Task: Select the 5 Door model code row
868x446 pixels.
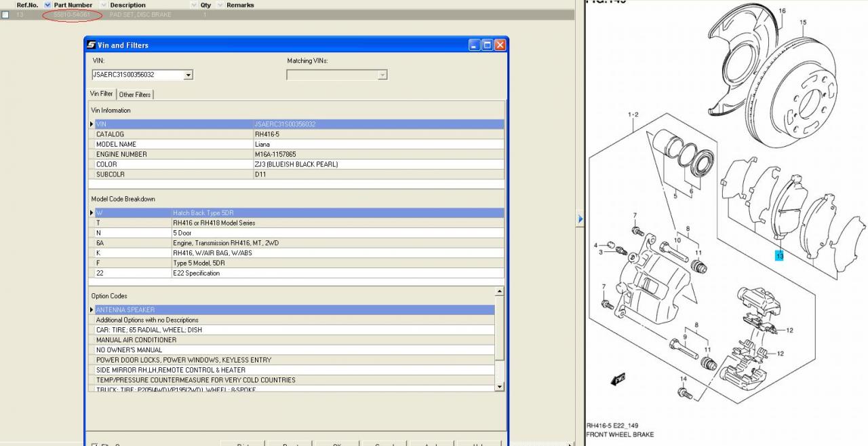Action: click(x=296, y=233)
